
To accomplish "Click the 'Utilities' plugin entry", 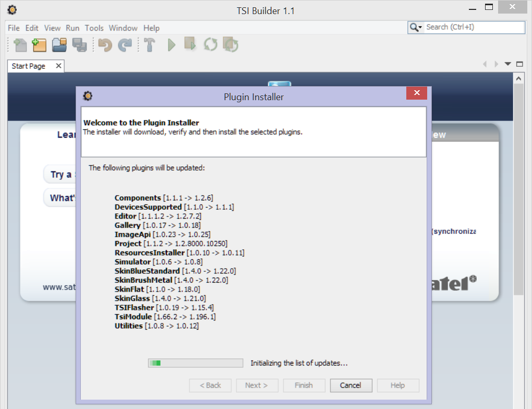I will pos(156,326).
